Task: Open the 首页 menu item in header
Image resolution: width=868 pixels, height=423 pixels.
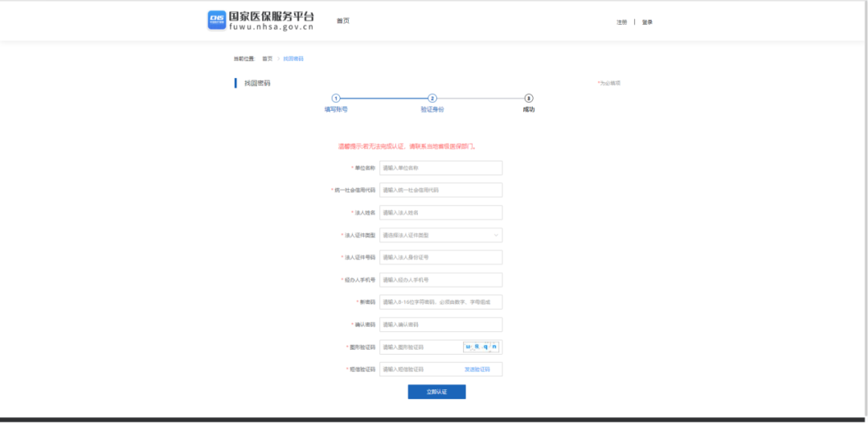Action: click(343, 21)
